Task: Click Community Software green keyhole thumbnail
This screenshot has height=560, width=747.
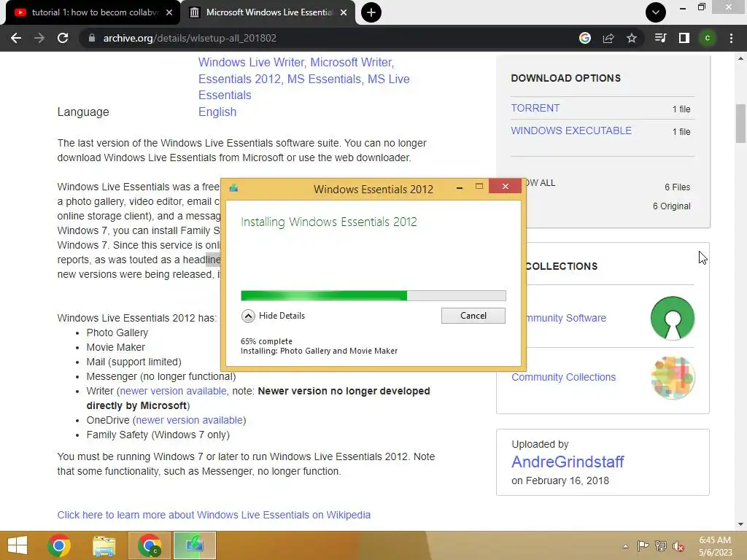Action: tap(672, 318)
